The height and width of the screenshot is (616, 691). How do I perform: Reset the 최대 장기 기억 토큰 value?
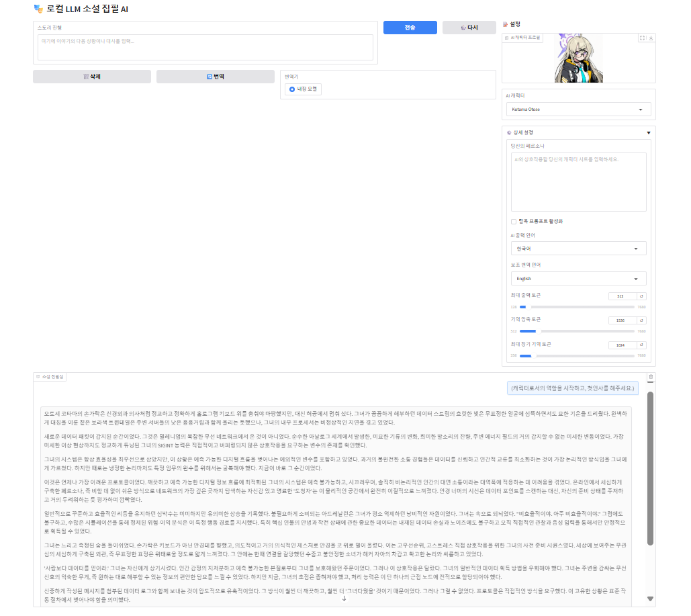pos(641,345)
